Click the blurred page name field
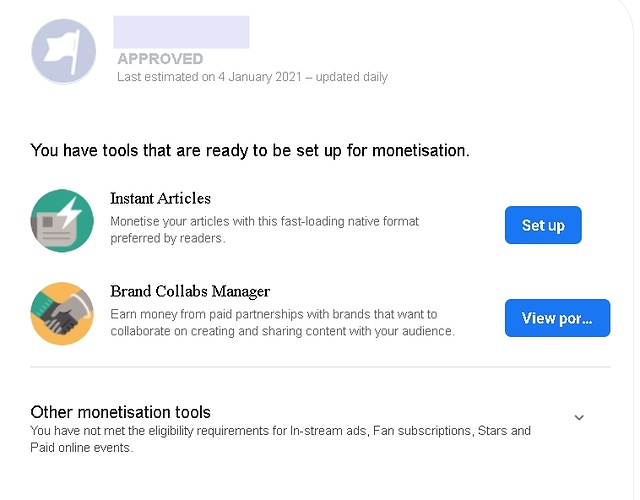The height and width of the screenshot is (500, 640). [181, 32]
